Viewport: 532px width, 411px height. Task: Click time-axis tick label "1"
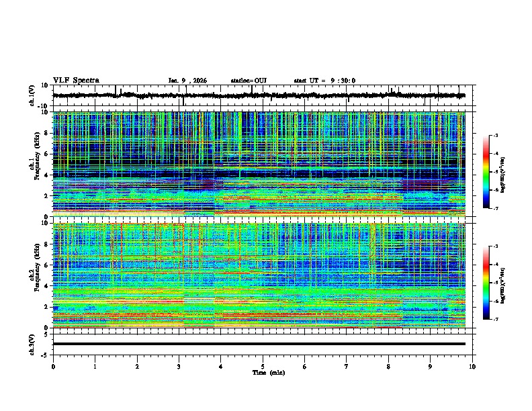click(95, 367)
